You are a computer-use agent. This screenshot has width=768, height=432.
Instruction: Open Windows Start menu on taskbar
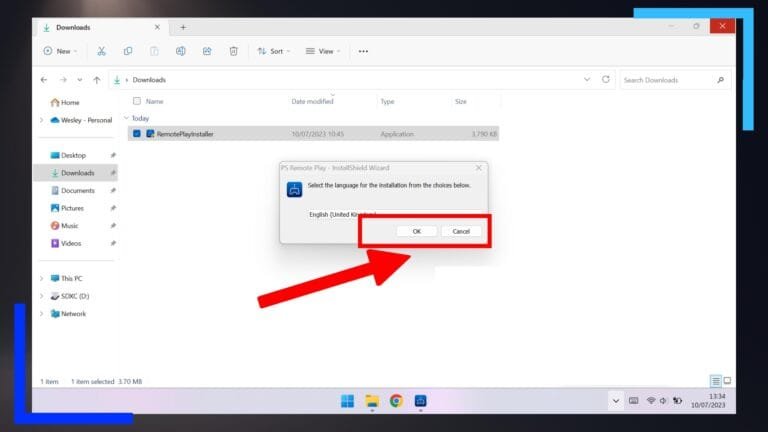coord(347,401)
